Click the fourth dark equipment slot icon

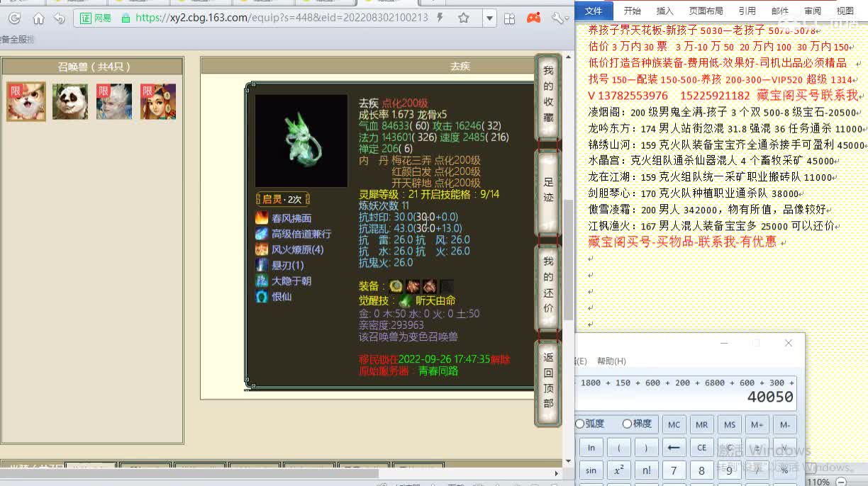(x=446, y=286)
